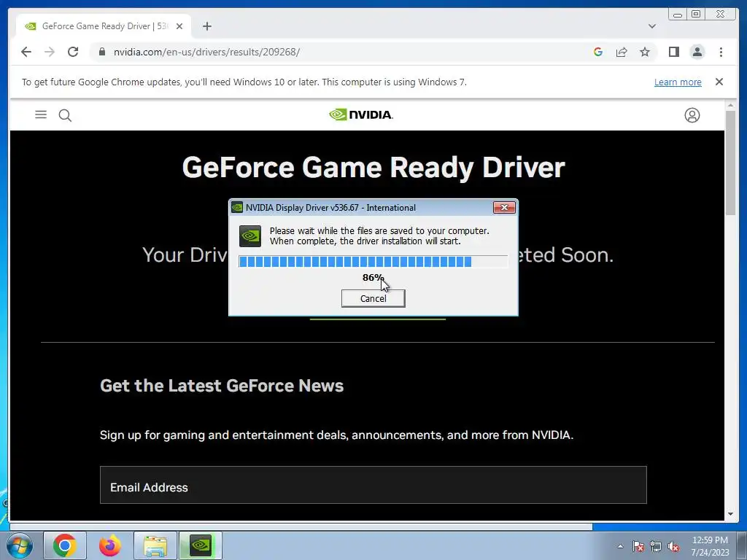Select NVIDIA installer in taskbar

click(201, 545)
